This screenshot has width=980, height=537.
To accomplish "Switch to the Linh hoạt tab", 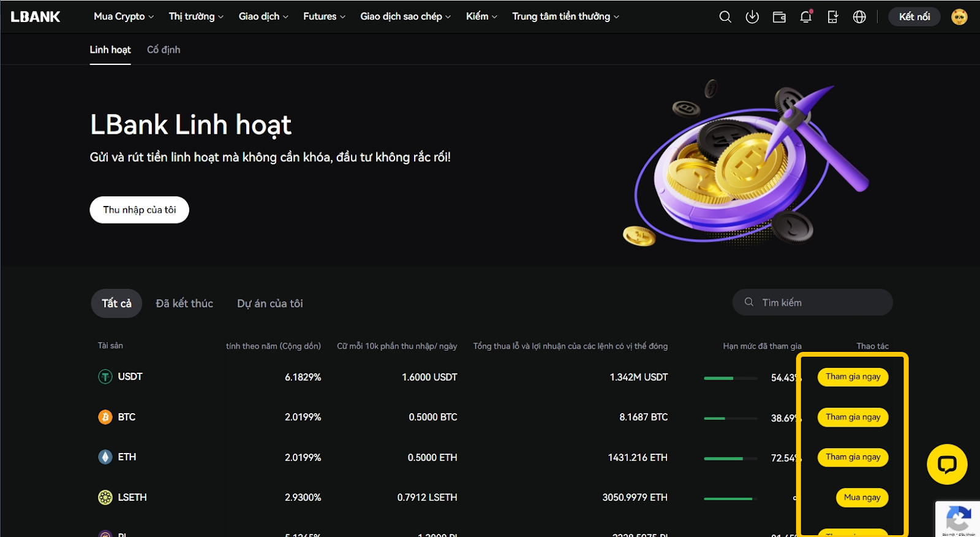I will pos(110,50).
